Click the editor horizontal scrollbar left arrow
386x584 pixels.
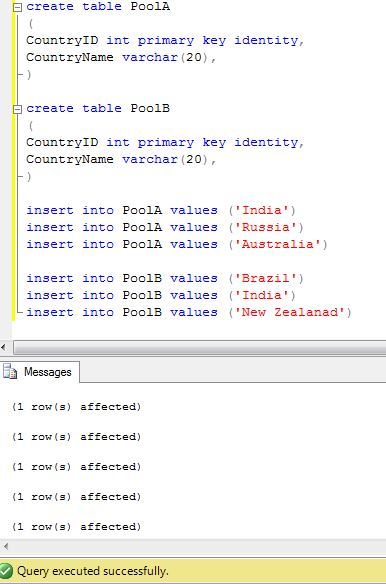tap(3, 348)
